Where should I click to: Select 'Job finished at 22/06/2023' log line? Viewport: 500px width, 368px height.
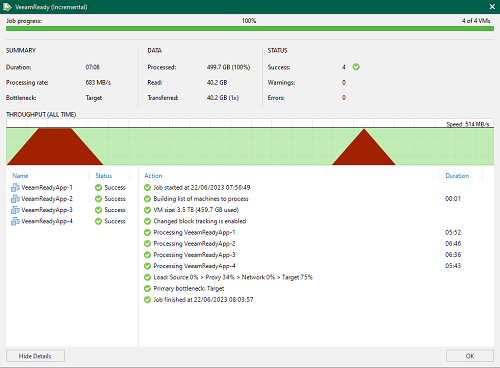(203, 300)
